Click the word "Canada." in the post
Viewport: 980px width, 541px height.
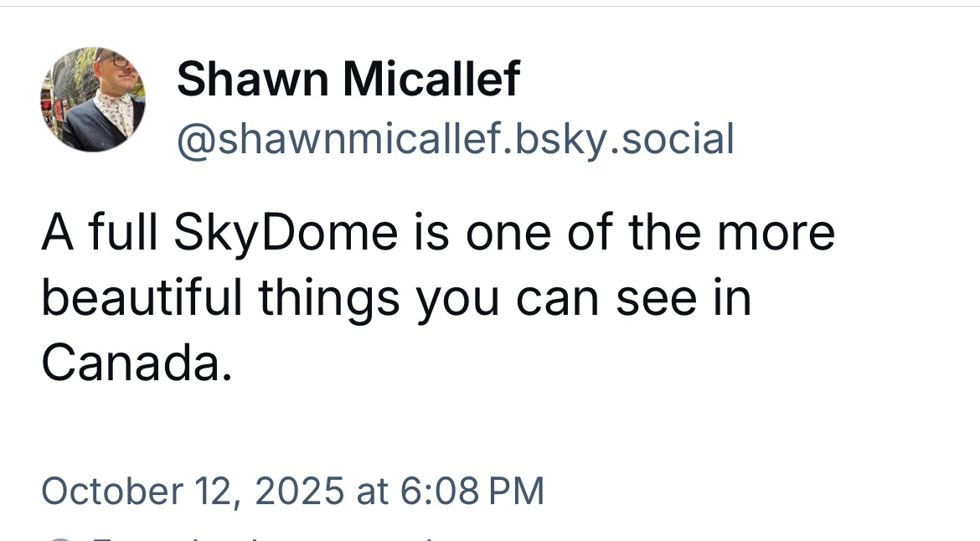coord(135,363)
